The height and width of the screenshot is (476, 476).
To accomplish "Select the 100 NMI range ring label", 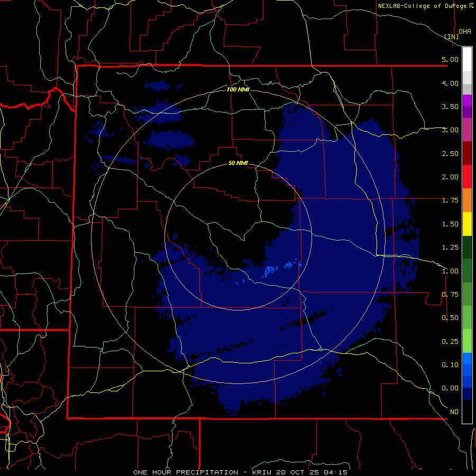I will 238,89.
